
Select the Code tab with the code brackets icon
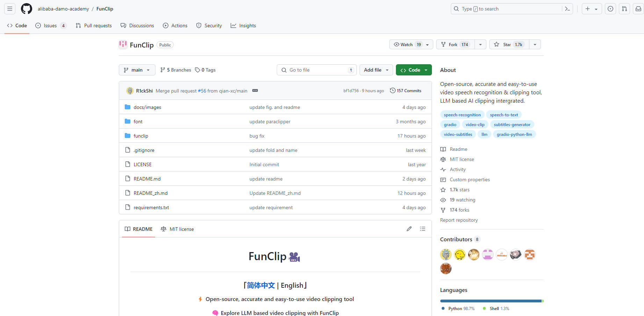(16, 25)
